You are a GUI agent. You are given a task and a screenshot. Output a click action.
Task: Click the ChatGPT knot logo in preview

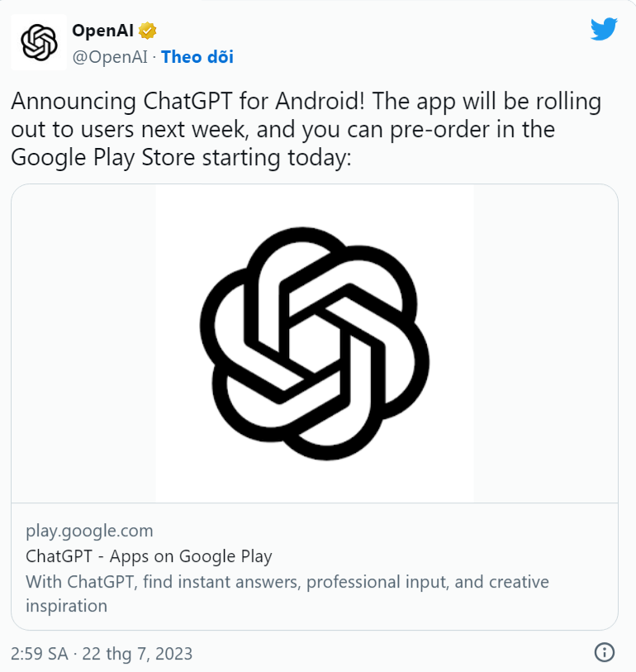[315, 343]
